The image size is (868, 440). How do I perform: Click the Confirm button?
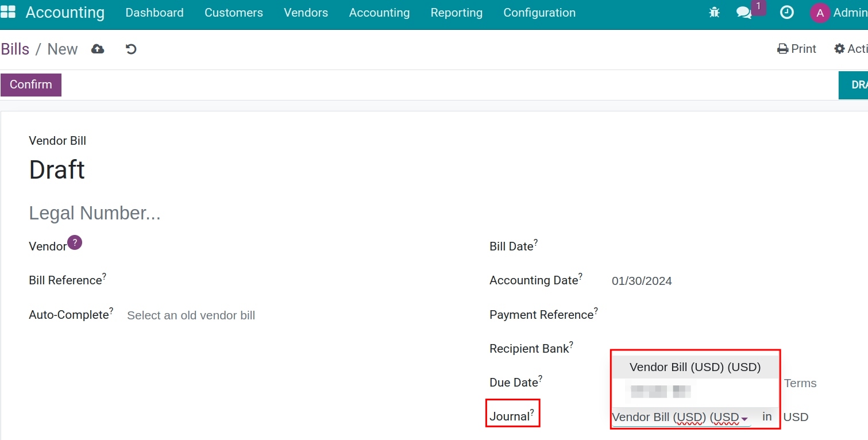pos(30,84)
